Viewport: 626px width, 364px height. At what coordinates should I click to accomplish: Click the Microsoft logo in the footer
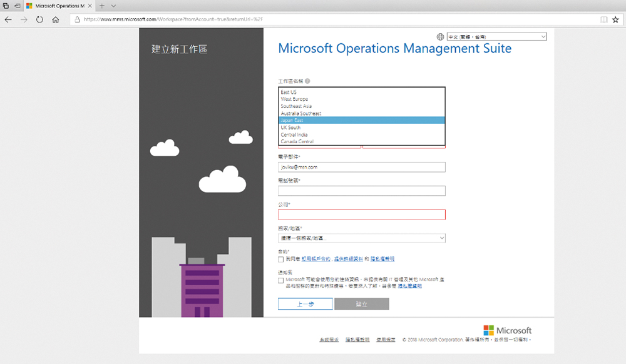(508, 330)
